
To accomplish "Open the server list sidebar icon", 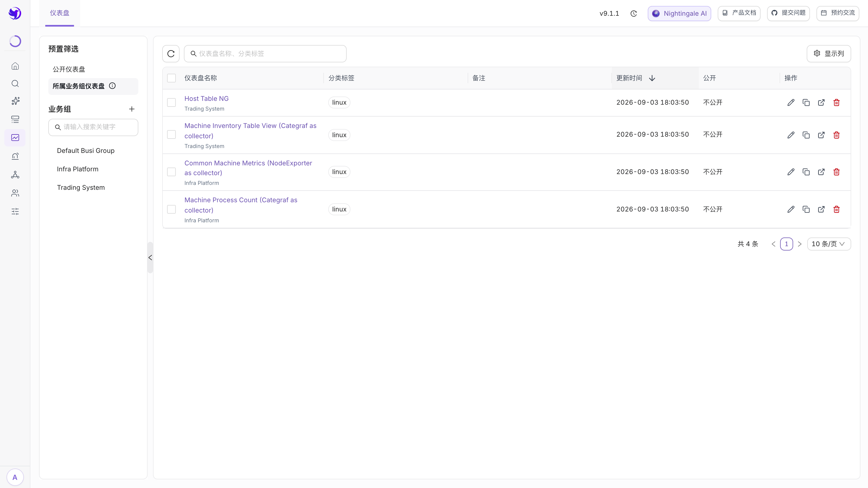I will pos(15,119).
